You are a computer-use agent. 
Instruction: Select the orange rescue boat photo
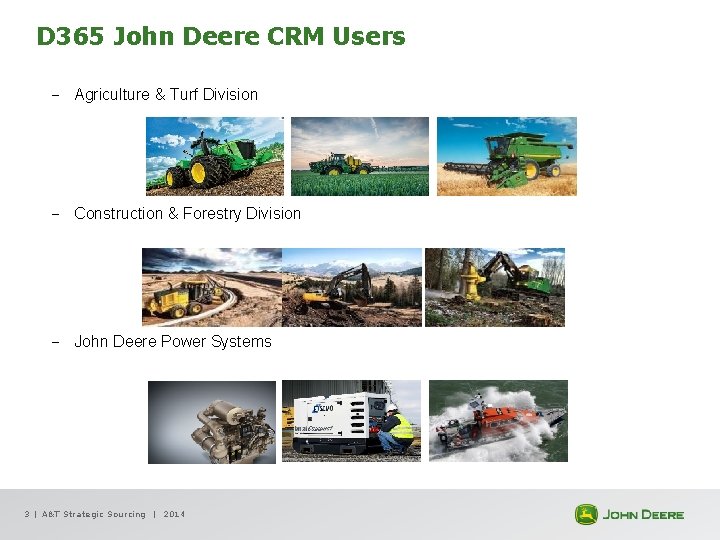pos(498,421)
